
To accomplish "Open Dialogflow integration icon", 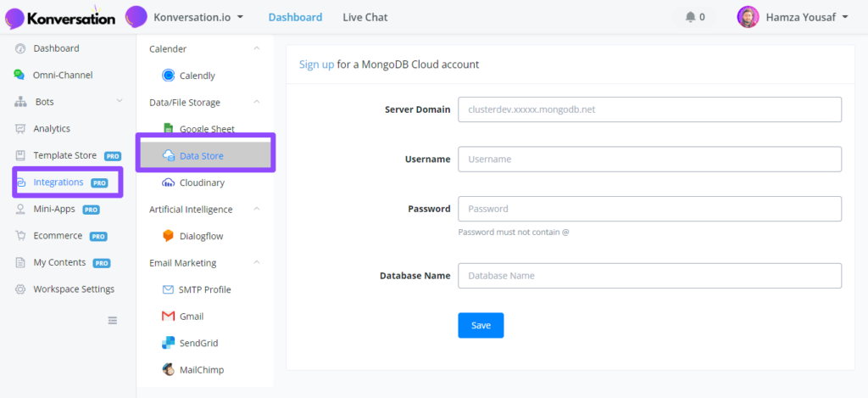I will [x=169, y=236].
